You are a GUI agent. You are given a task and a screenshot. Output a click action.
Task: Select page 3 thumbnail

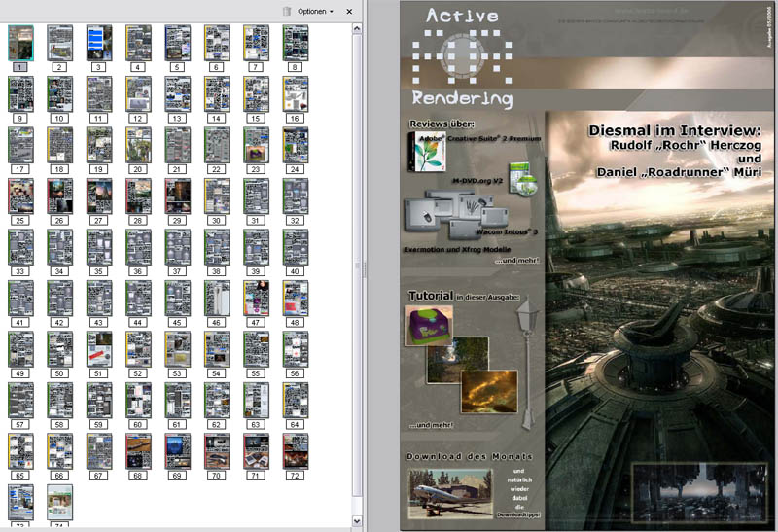(99, 43)
